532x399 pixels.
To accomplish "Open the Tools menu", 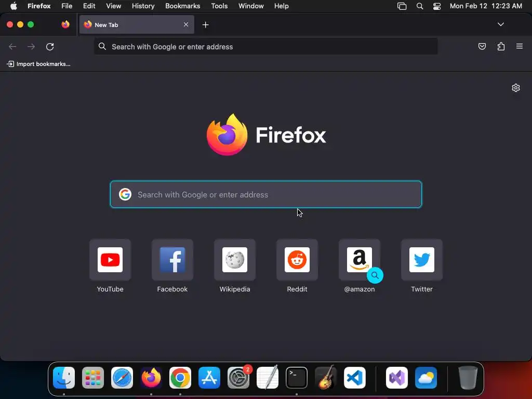I will click(219, 6).
